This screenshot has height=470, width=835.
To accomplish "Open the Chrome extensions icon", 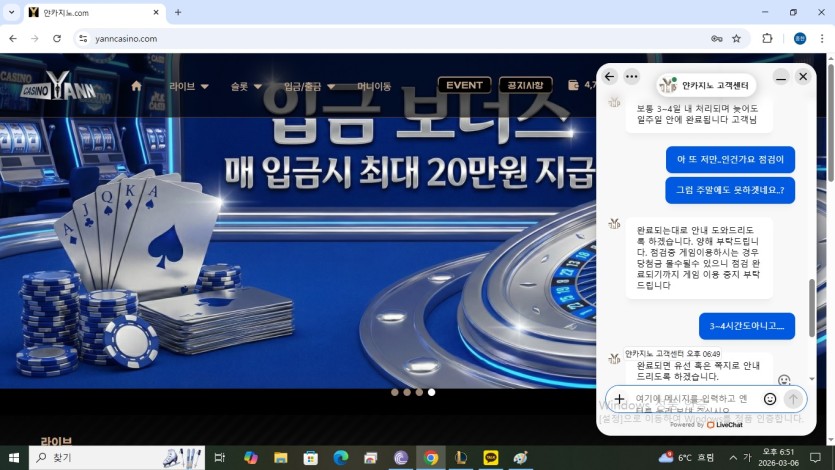I will click(x=767, y=38).
